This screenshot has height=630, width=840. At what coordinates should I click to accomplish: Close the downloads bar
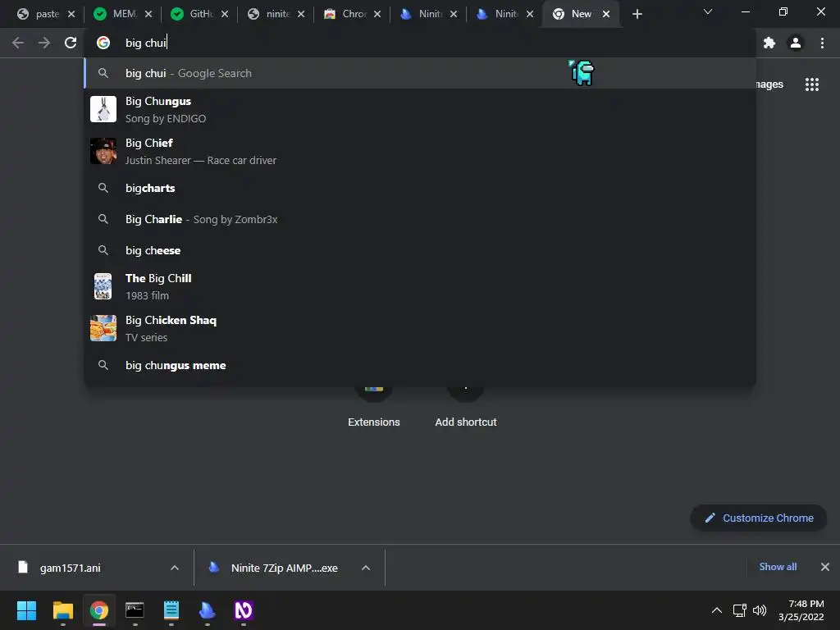(825, 567)
